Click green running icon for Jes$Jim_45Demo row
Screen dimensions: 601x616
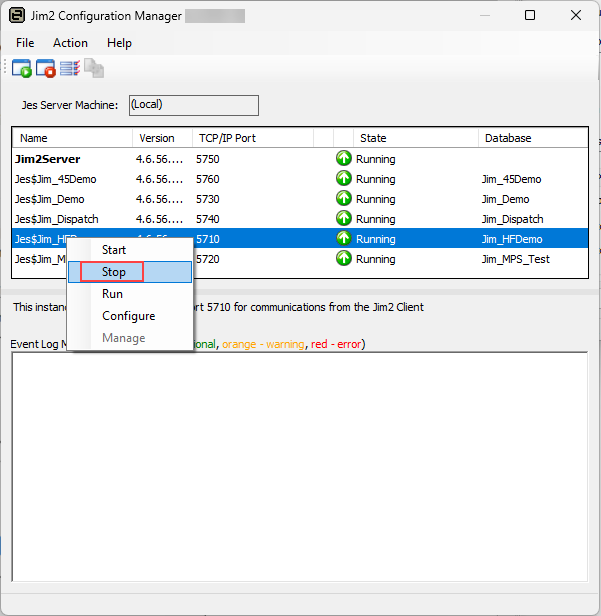click(x=344, y=178)
